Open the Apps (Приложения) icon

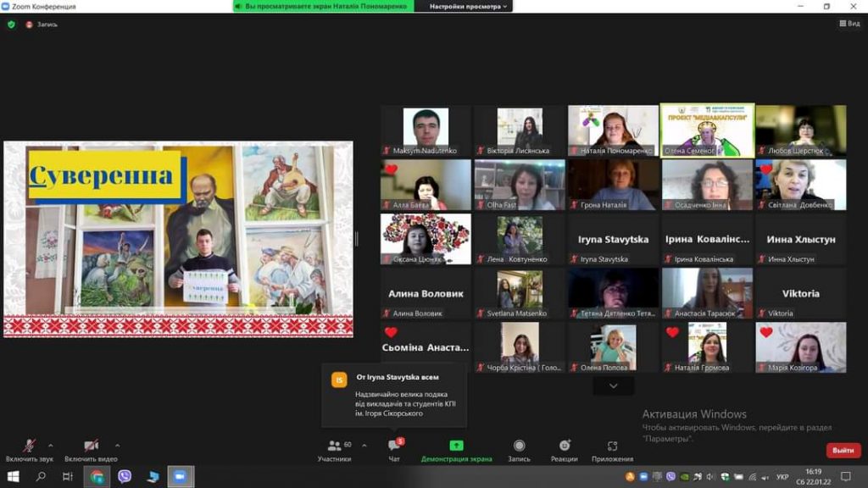(612, 446)
